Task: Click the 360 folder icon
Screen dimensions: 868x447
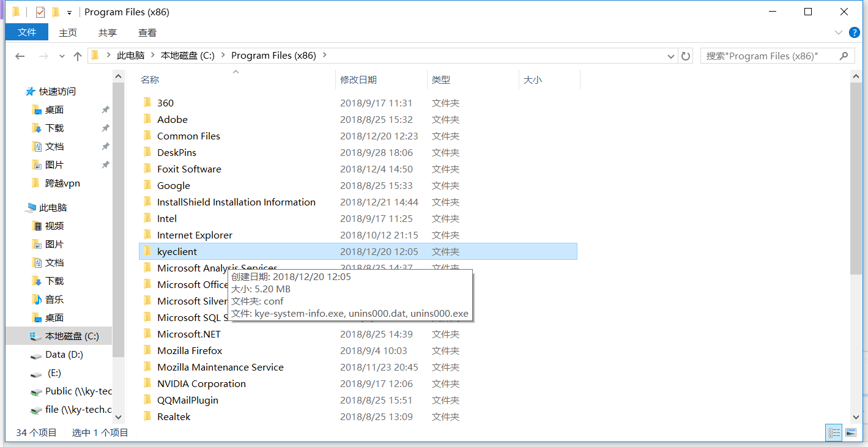Action: (147, 103)
